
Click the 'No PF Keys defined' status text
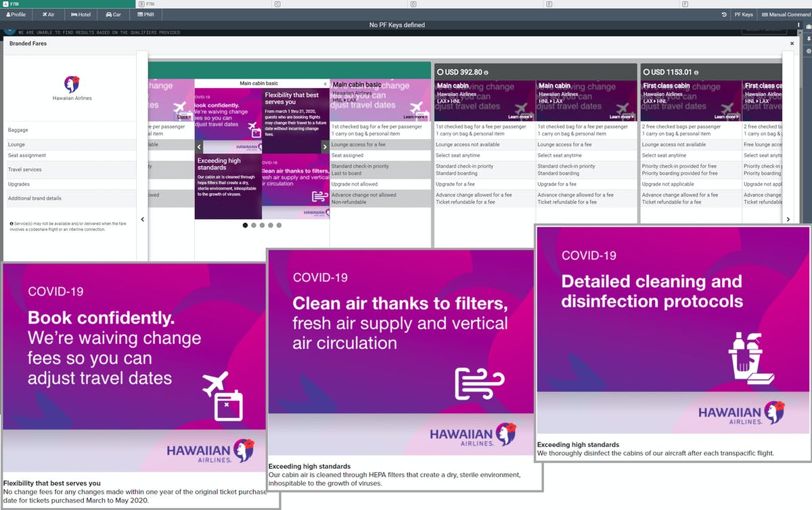(x=397, y=25)
